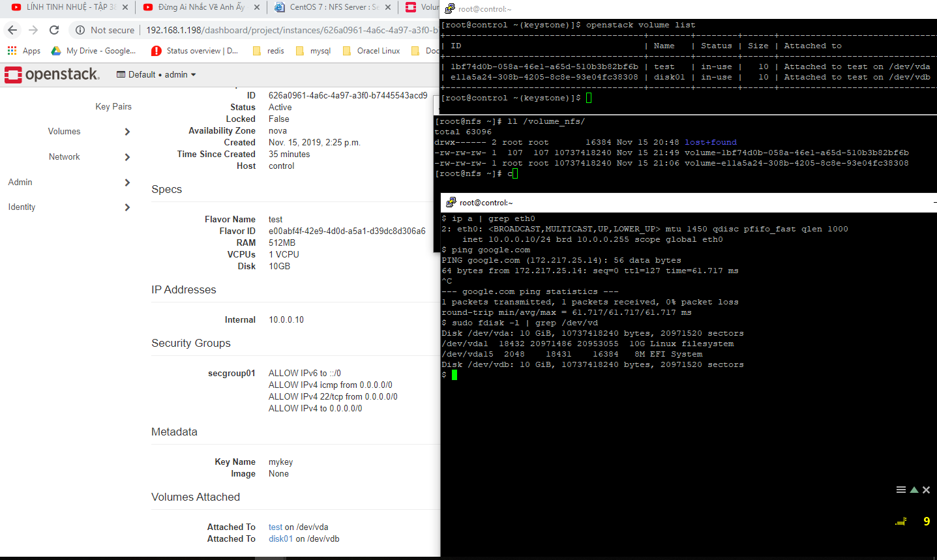The width and height of the screenshot is (937, 560).
Task: Open My Drive Google bookmark
Action: (x=94, y=51)
